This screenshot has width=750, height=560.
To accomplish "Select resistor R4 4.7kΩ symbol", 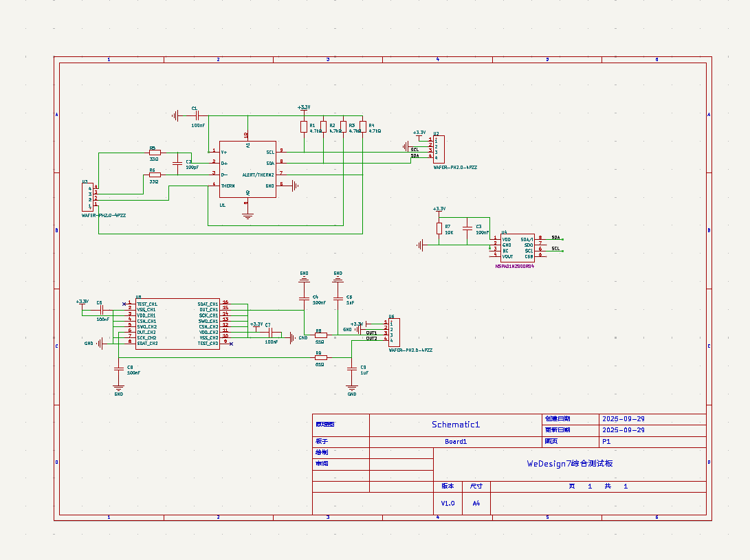I will click(x=363, y=126).
